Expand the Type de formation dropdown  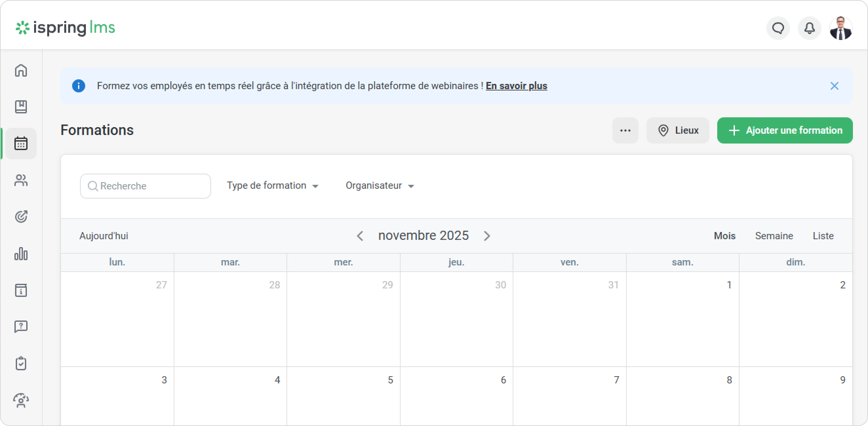[x=272, y=185]
